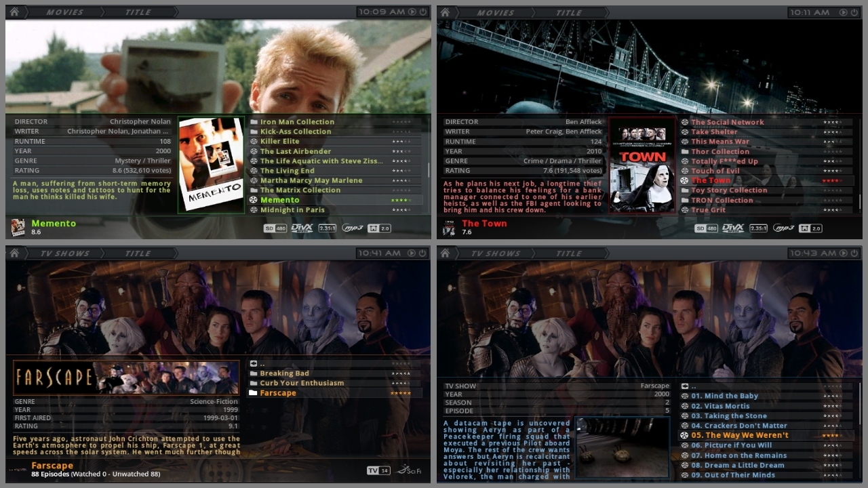Click the DivX codec flag under Memento list
868x488 pixels.
(302, 228)
